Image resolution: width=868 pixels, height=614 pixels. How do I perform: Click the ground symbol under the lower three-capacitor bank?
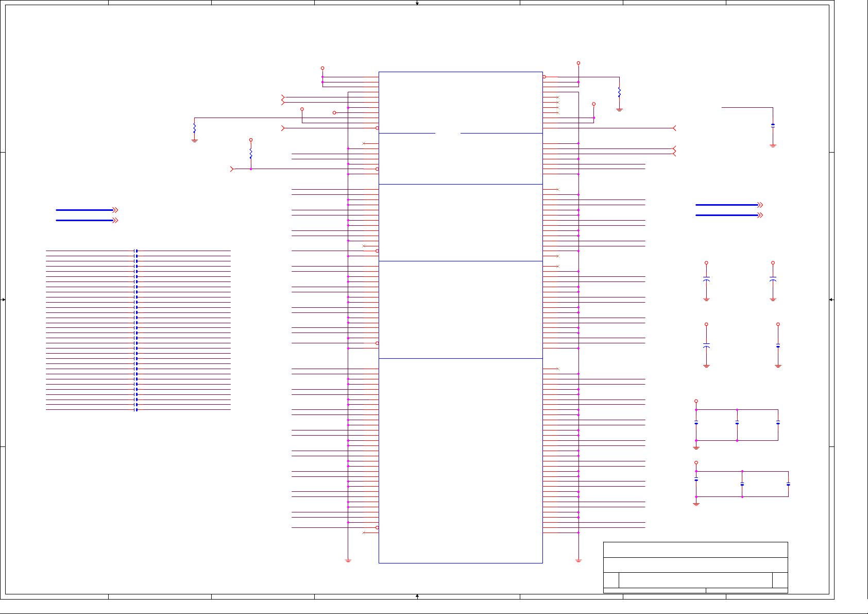pyautogui.click(x=696, y=504)
